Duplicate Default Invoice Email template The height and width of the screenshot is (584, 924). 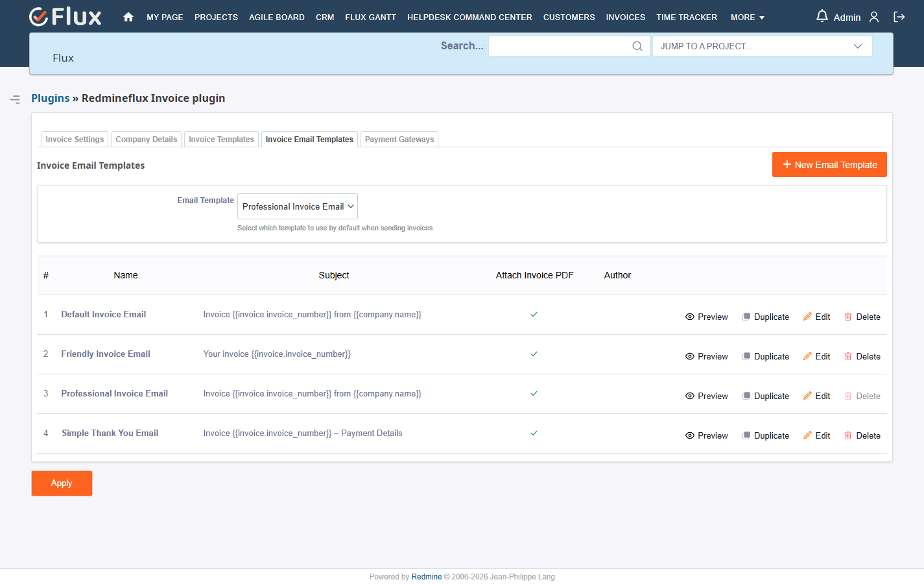(766, 317)
